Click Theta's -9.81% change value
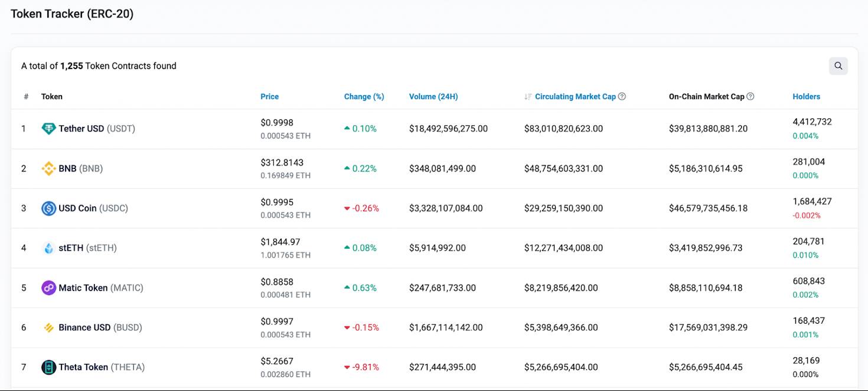This screenshot has width=868, height=391. [366, 367]
